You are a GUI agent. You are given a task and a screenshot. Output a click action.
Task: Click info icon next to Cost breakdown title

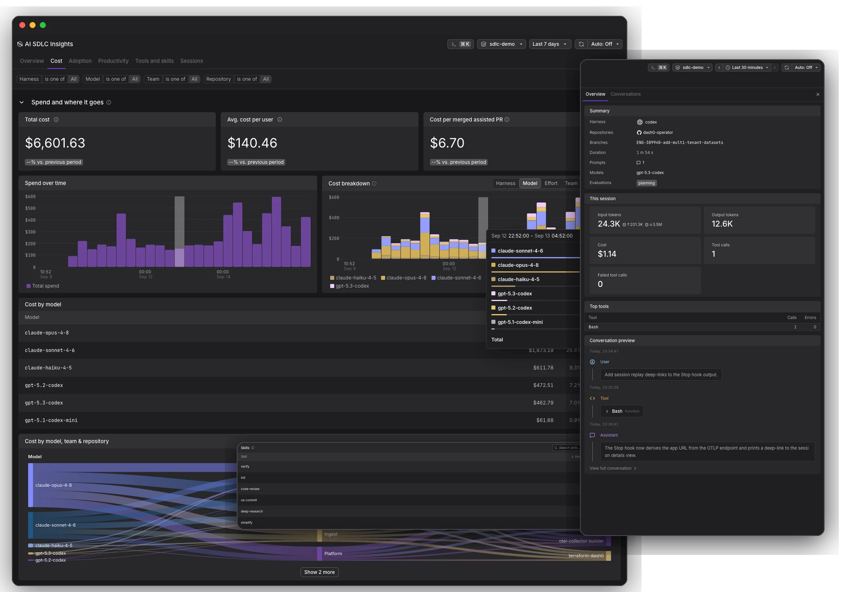tap(374, 184)
